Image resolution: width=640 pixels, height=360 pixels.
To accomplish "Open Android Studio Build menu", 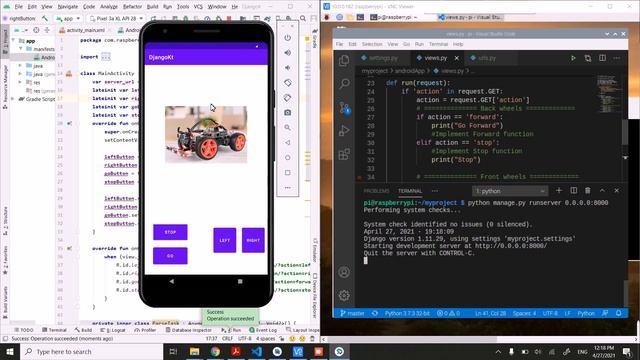I will (x=152, y=7).
